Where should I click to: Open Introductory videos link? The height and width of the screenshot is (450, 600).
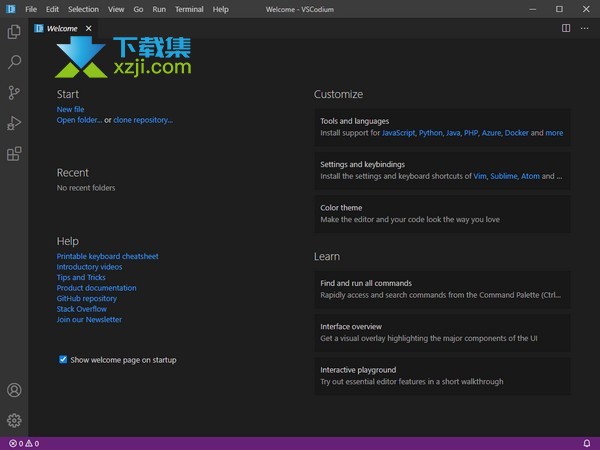[90, 267]
